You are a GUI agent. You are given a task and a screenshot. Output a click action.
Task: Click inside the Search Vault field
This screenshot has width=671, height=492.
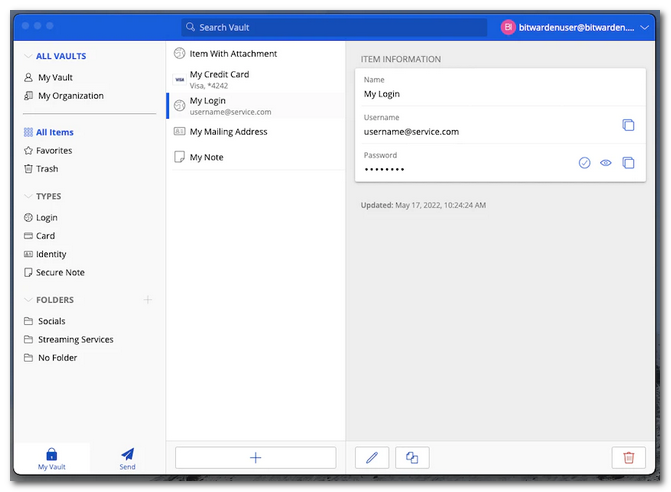(x=334, y=27)
